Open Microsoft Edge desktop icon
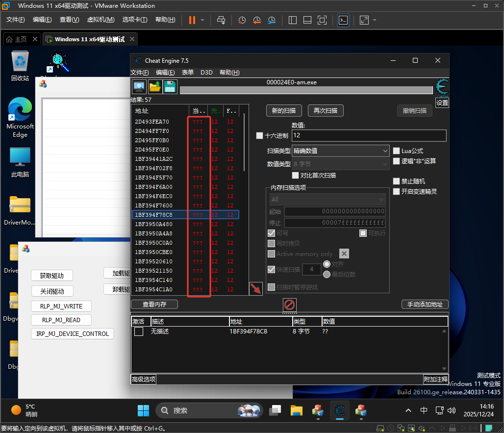 pyautogui.click(x=20, y=117)
